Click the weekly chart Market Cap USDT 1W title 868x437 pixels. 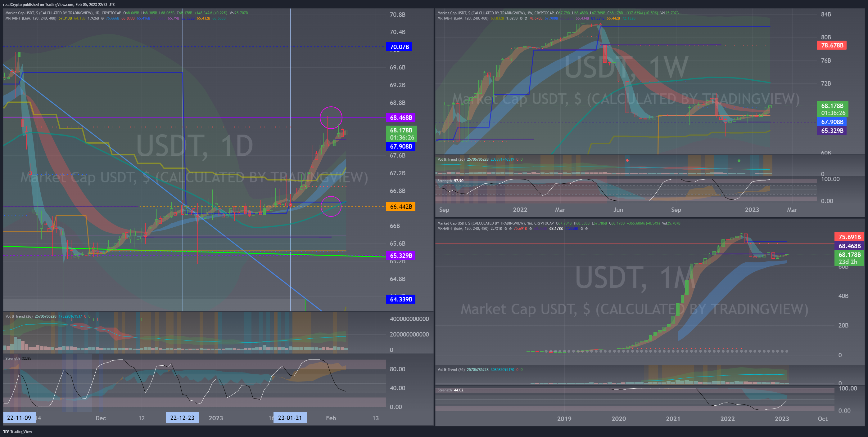pos(495,13)
